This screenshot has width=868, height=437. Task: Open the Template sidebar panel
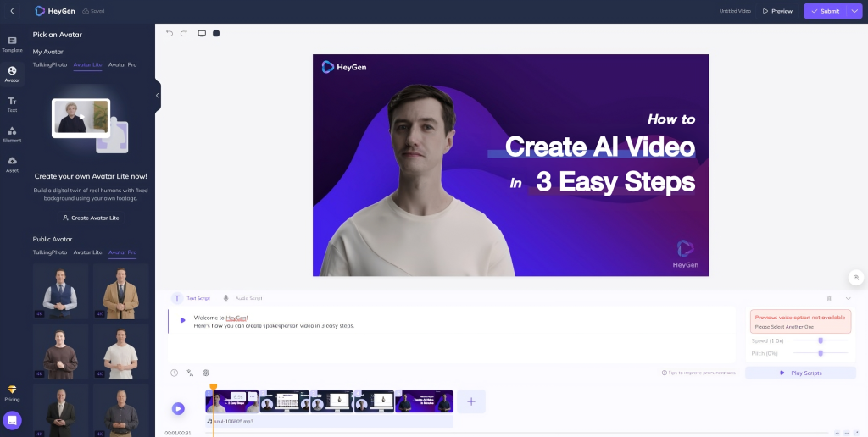(12, 44)
